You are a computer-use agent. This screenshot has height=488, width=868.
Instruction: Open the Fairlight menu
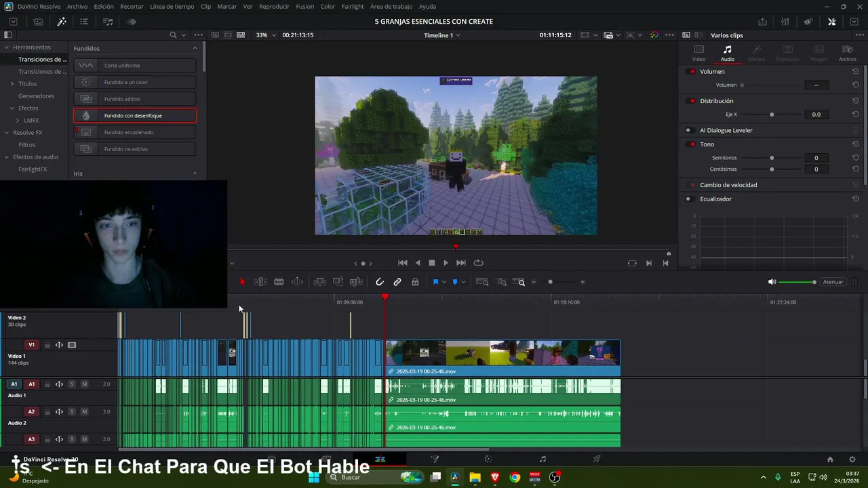click(353, 6)
